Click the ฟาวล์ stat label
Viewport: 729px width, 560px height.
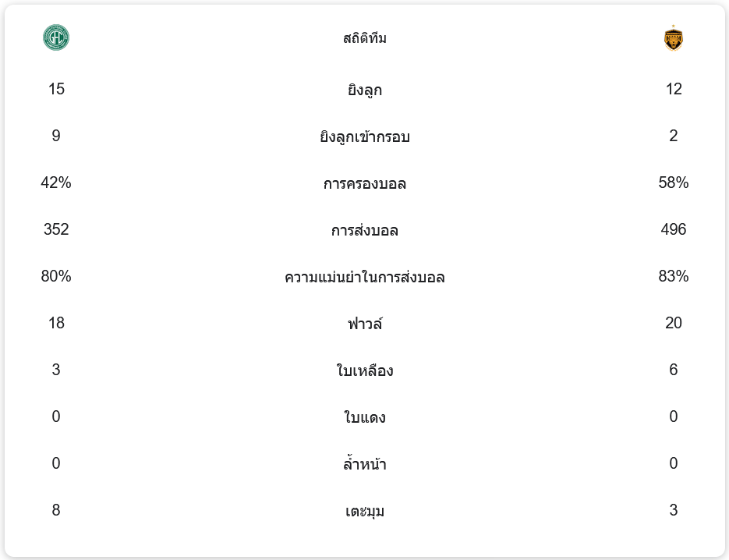coord(365,324)
